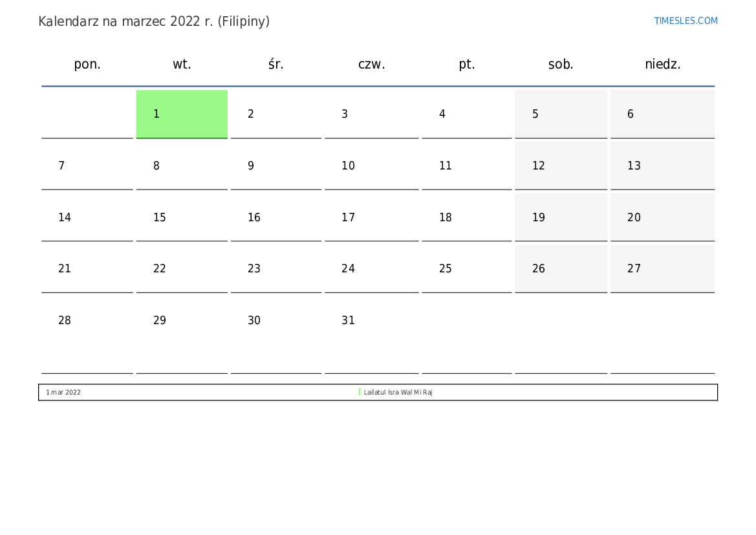The width and height of the screenshot is (756, 535).
Task: Select Sunday March 13 cell
Action: pos(662,166)
